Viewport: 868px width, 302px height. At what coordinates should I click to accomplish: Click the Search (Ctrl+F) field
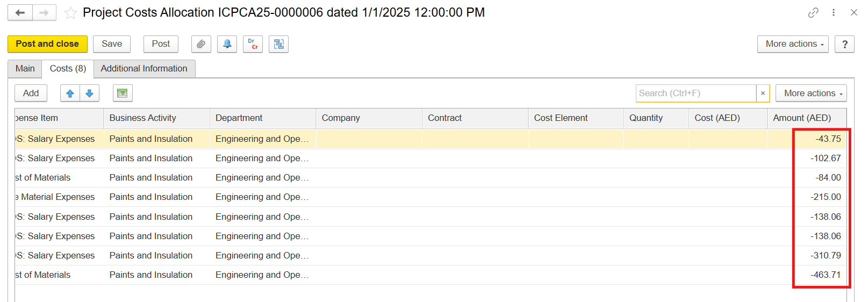point(695,94)
